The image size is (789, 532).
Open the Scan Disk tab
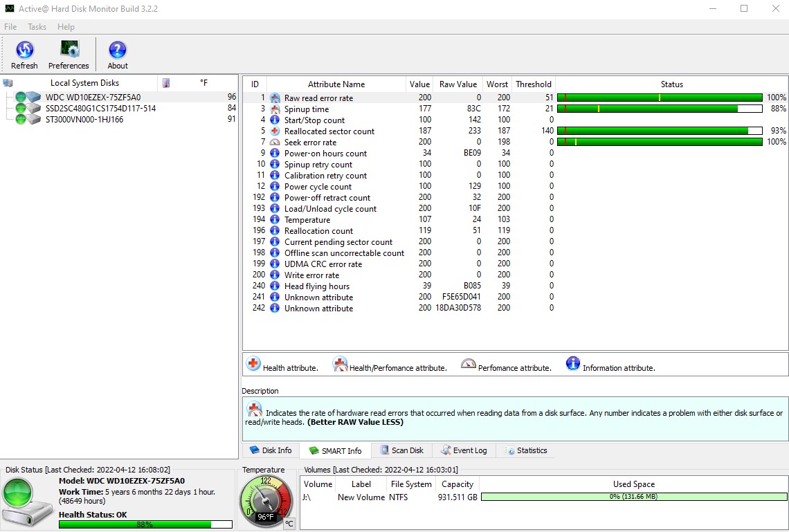click(401, 450)
